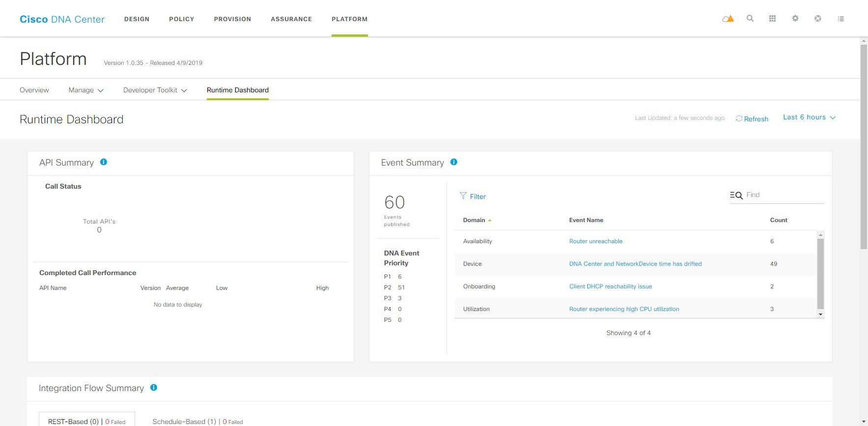The image size is (868, 426).
Task: Click the Count column header
Action: coord(779,220)
